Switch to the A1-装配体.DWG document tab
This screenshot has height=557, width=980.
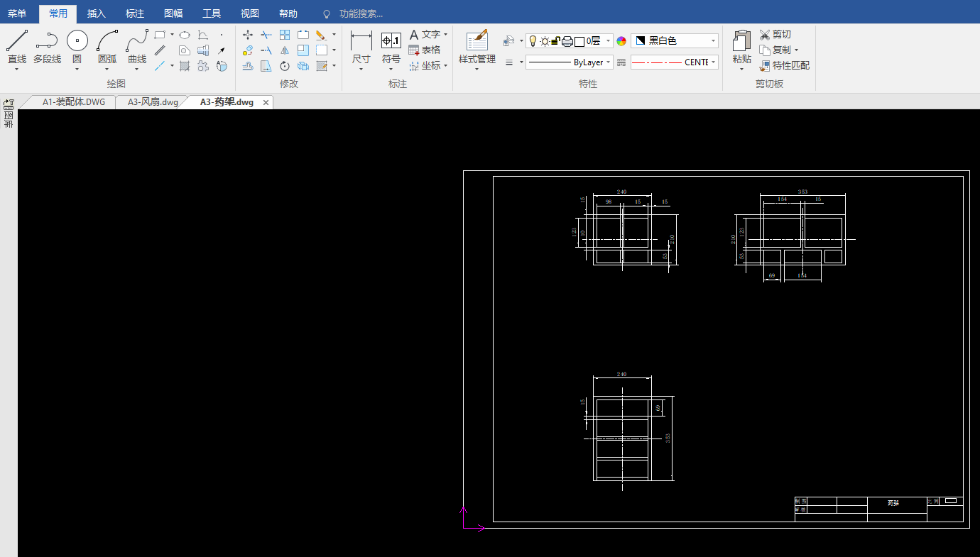pyautogui.click(x=73, y=102)
